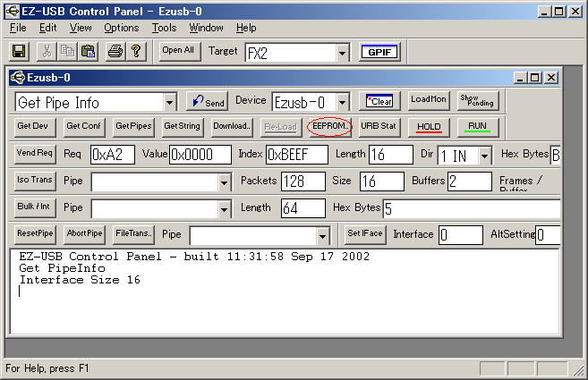Click the HOLD button
Viewport: 588px width, 380px height.
click(x=429, y=127)
